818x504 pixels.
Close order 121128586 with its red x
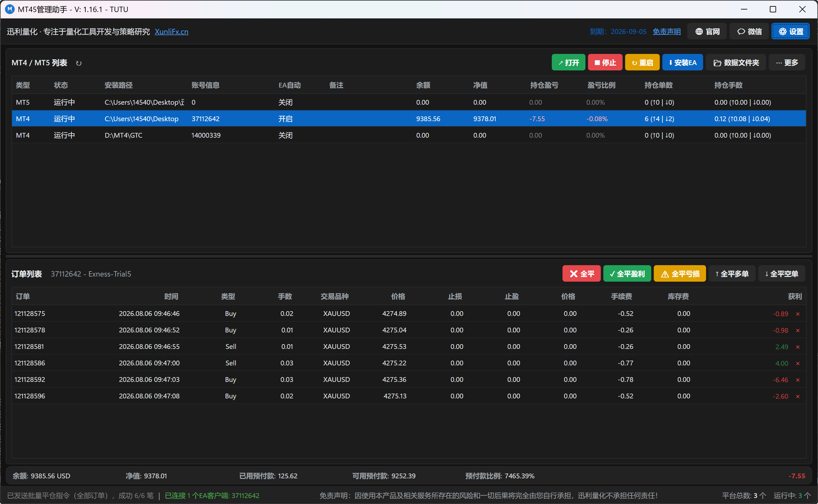click(x=798, y=363)
